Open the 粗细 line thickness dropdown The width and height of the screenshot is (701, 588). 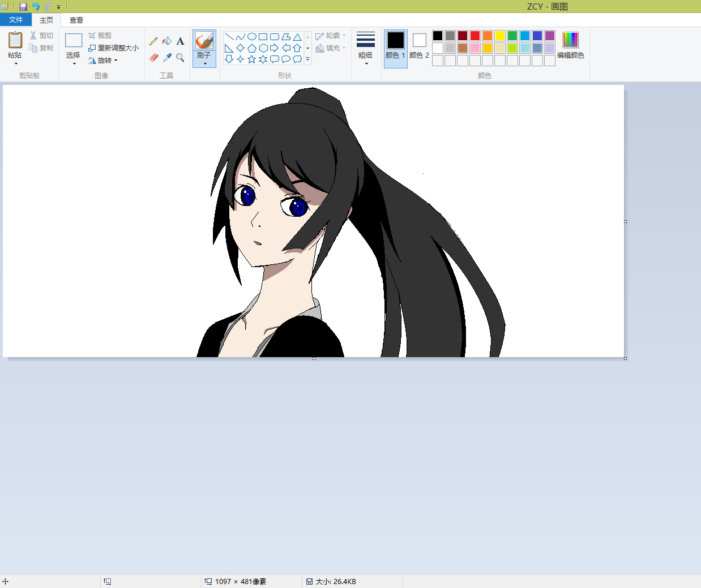tap(366, 48)
